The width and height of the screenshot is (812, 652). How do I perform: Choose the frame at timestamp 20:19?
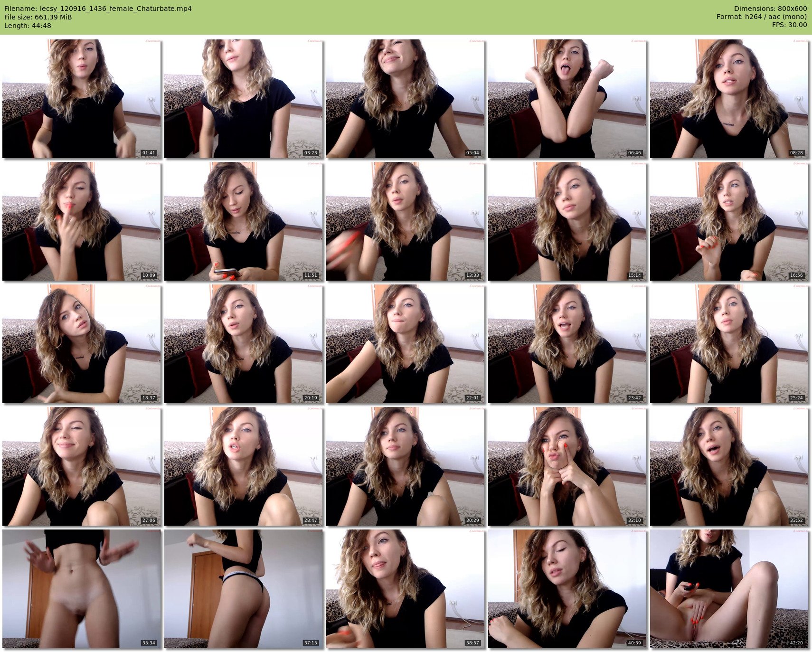pyautogui.click(x=244, y=344)
